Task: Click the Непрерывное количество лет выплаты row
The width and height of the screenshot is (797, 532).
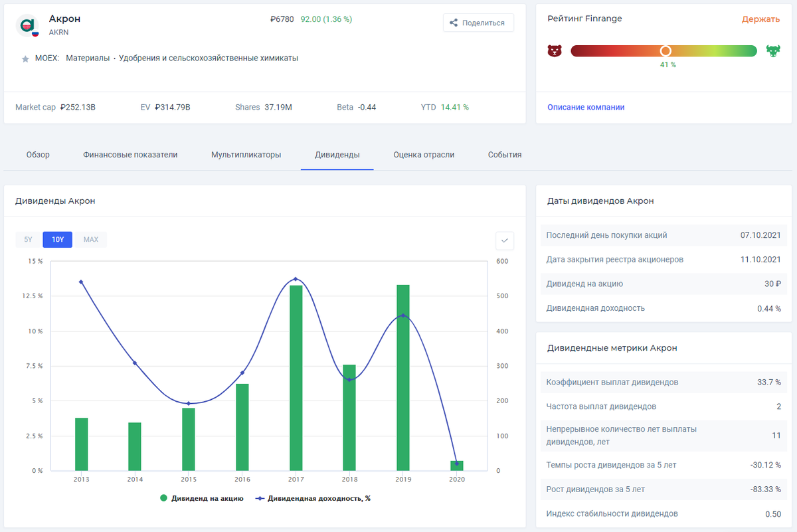Action: [x=664, y=436]
